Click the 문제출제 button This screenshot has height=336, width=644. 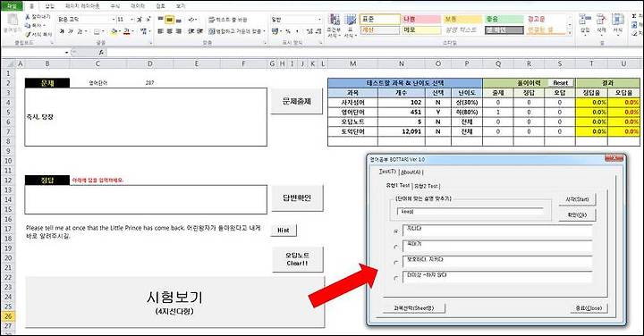[x=297, y=101]
